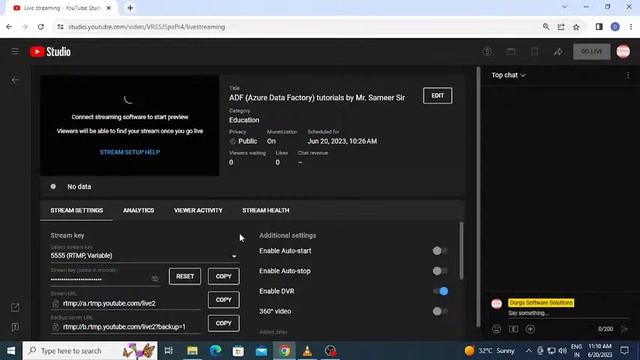Open Windows Start menu
This screenshot has width=640, height=360.
coord(11,351)
